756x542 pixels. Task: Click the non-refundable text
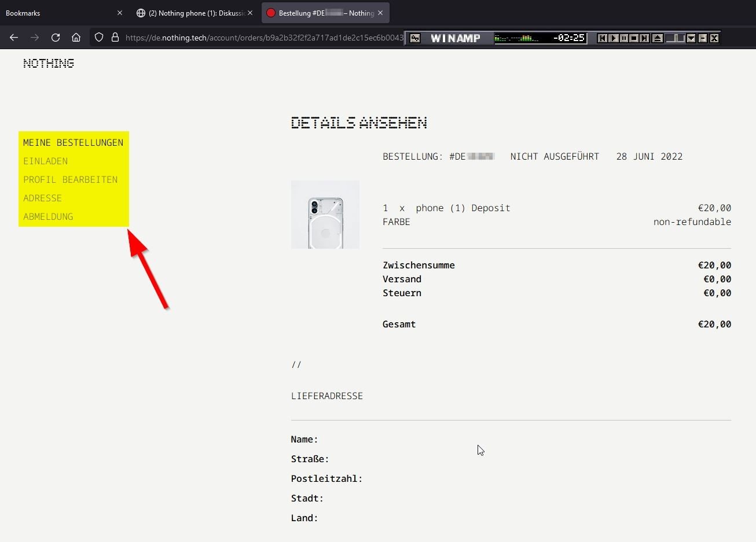pyautogui.click(x=692, y=222)
